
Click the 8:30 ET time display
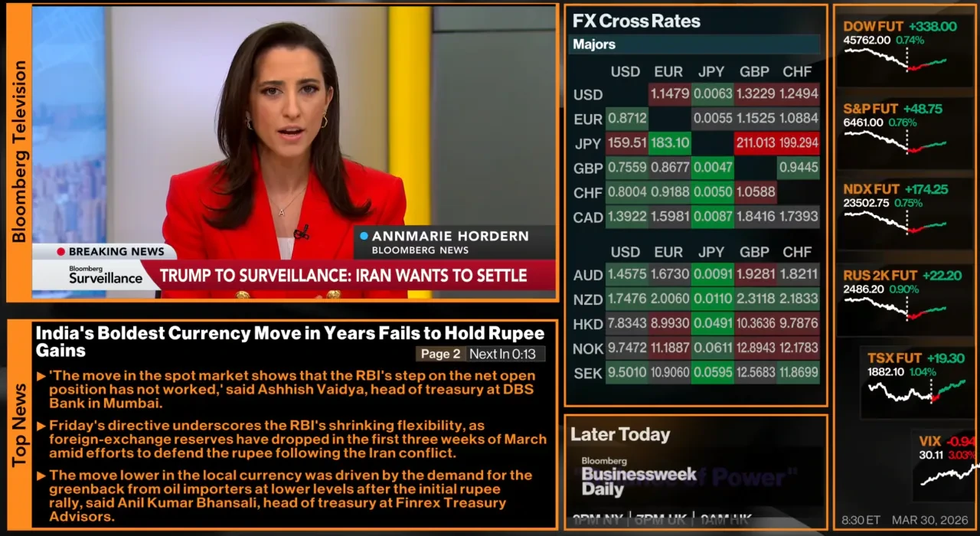pyautogui.click(x=861, y=520)
